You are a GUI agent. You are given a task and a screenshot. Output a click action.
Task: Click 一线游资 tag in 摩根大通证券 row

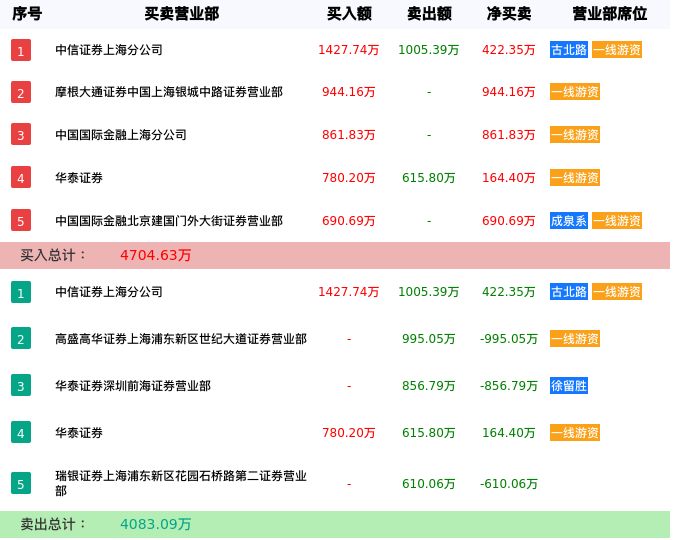point(575,92)
